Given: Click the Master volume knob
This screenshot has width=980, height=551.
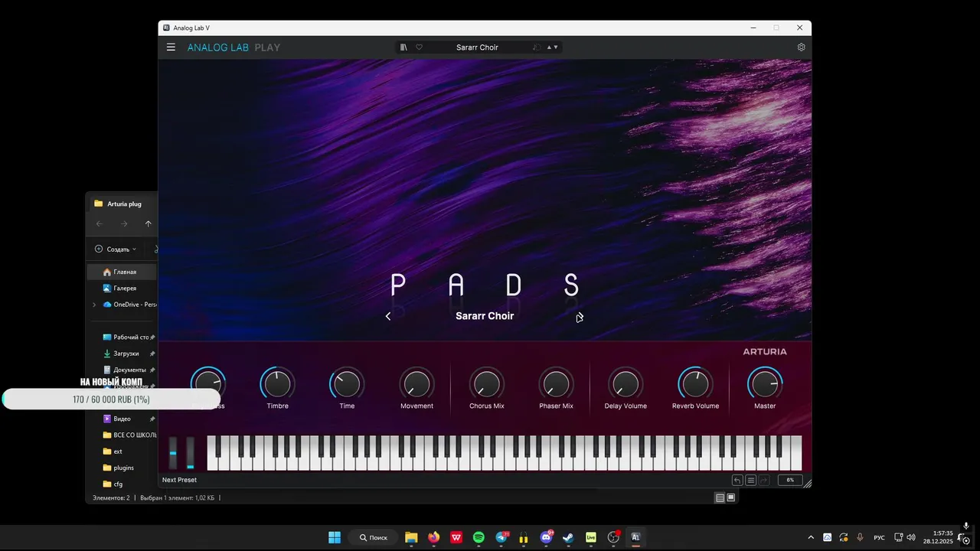Looking at the screenshot, I should (x=765, y=384).
